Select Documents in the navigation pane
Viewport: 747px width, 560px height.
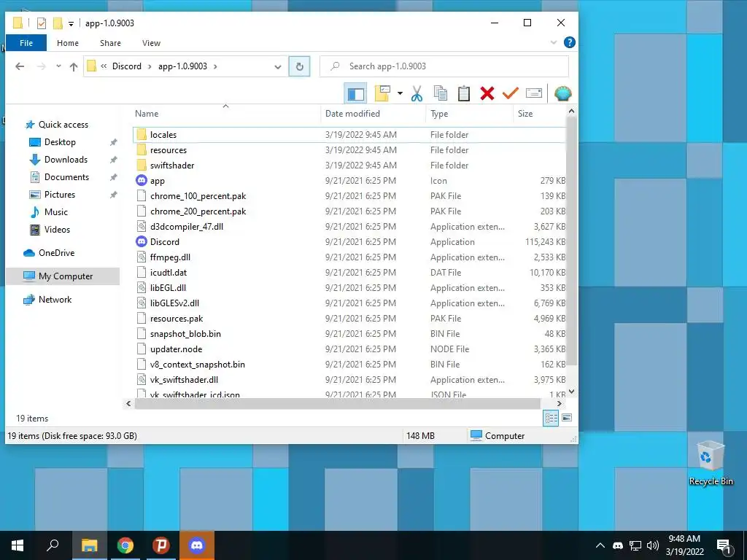[x=66, y=177]
